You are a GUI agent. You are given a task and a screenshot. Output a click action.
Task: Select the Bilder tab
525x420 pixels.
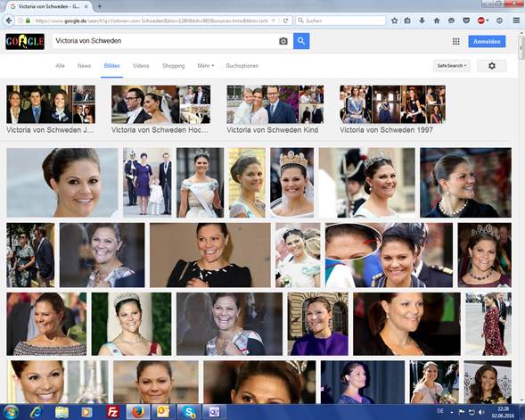coord(111,66)
